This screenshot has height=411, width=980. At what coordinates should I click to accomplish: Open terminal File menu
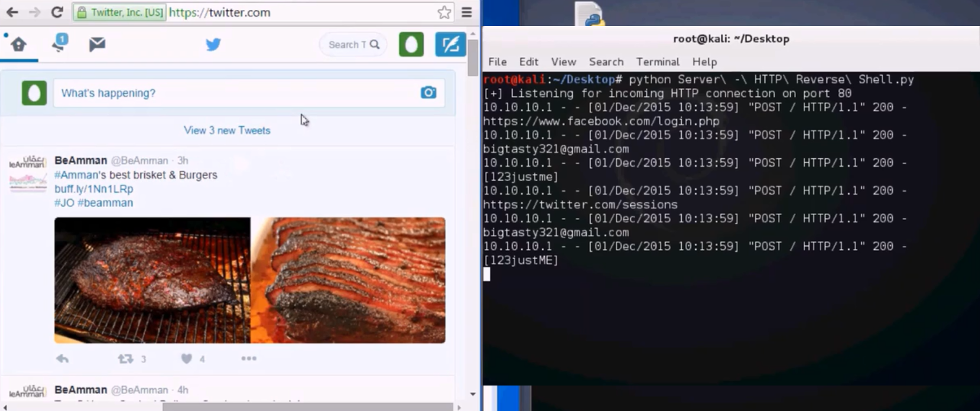pos(497,62)
